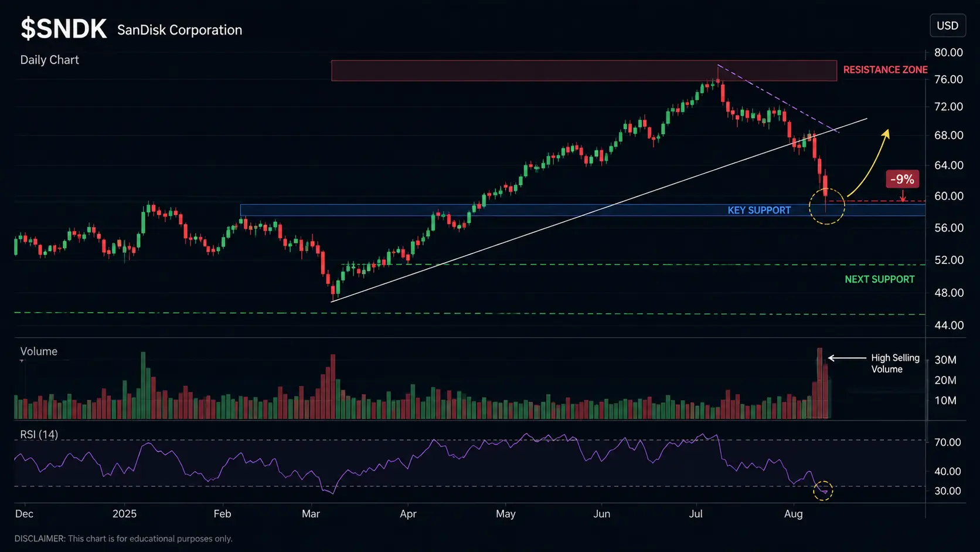Click the 52.00 price axis label
This screenshot has height=552, width=980.
[x=948, y=259]
